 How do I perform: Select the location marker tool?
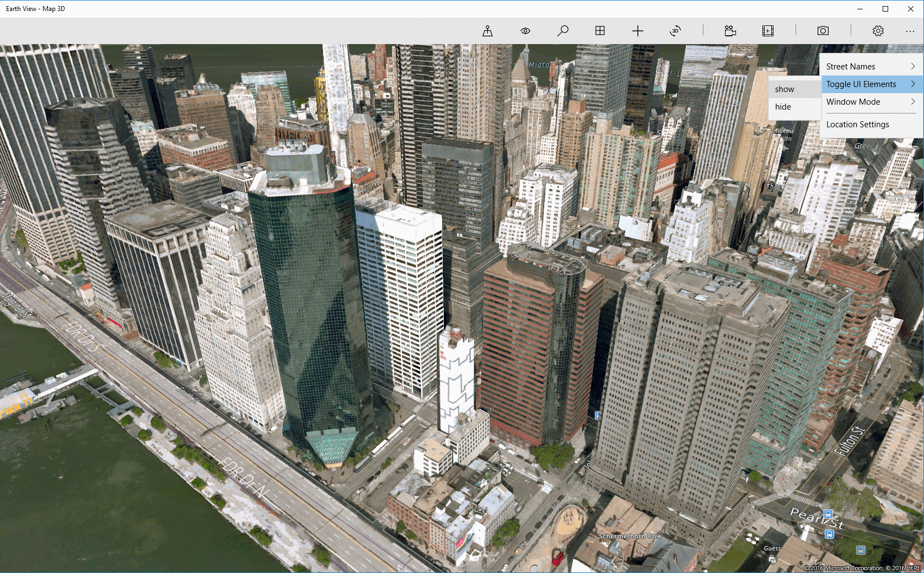487,31
